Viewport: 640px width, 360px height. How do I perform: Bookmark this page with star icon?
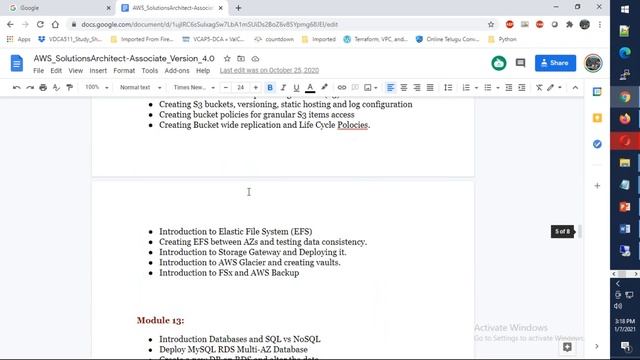(491, 24)
